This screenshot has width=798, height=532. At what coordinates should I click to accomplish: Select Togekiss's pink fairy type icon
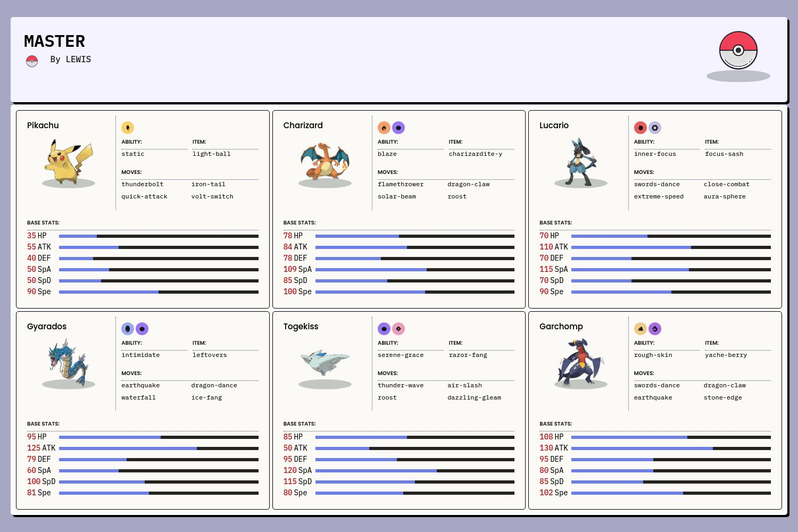point(398,329)
